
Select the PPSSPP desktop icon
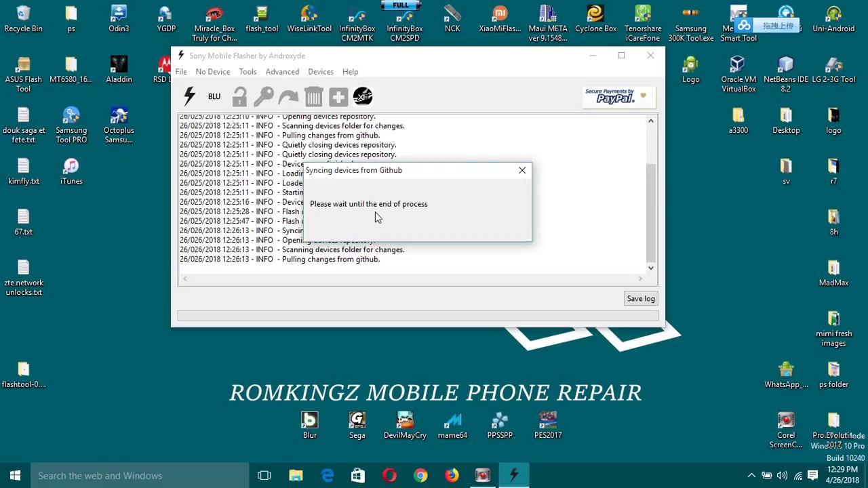[x=500, y=426]
